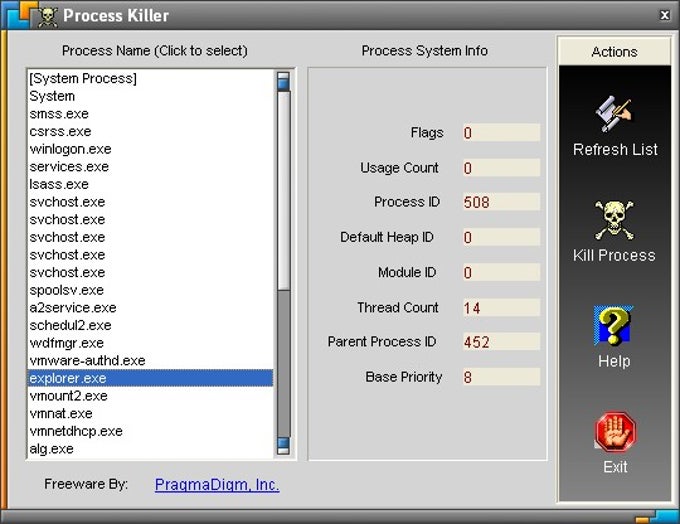Open the PragmaDigm, Inc. link
Viewport: 680px width, 524px height.
click(217, 485)
